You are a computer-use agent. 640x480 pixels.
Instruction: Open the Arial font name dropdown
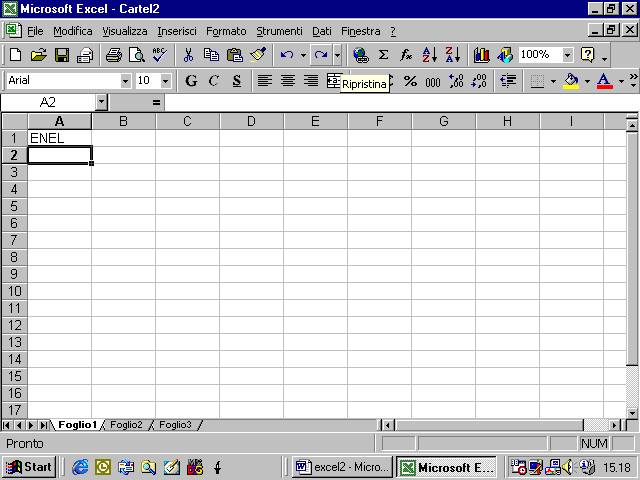tap(125, 81)
